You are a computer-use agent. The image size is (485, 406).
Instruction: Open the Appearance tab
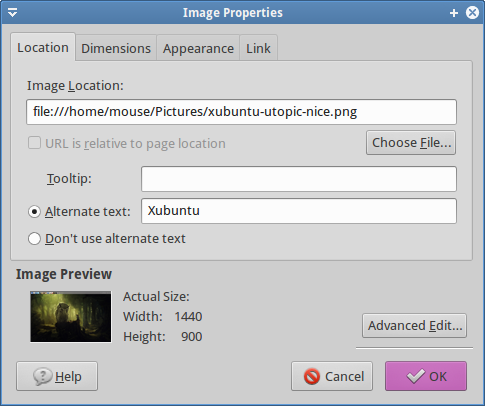pos(198,48)
